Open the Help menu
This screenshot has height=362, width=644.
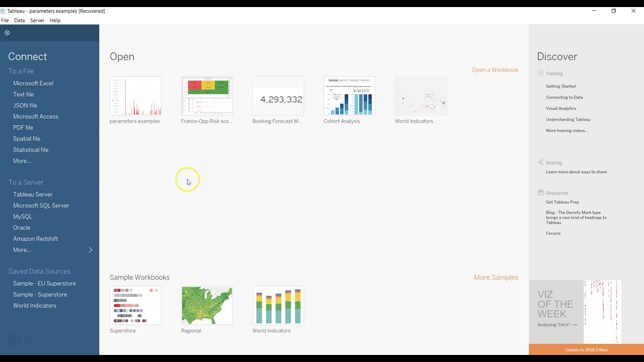[x=55, y=21]
